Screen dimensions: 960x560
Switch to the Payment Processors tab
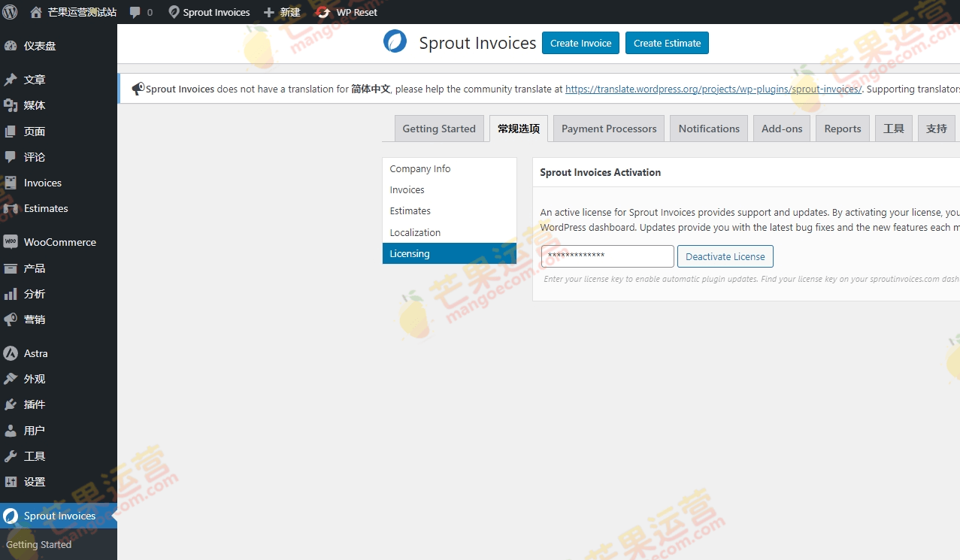[609, 129]
